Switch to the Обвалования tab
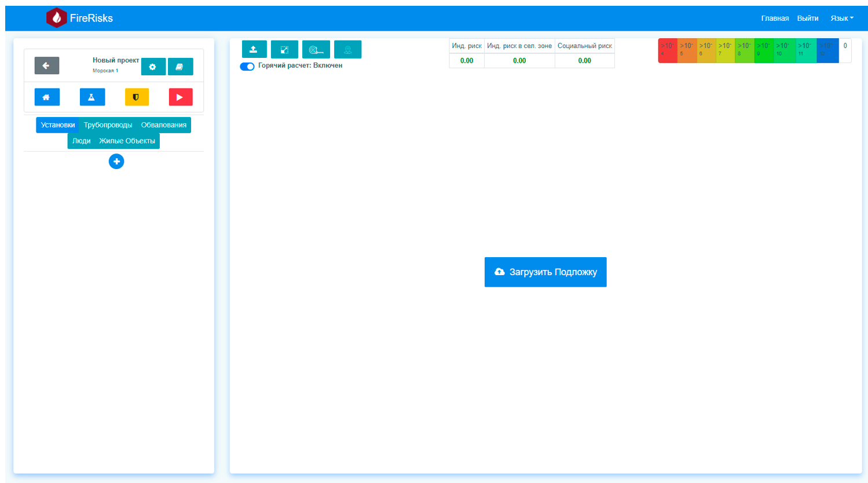Viewport: 868px width, 483px height. tap(164, 125)
